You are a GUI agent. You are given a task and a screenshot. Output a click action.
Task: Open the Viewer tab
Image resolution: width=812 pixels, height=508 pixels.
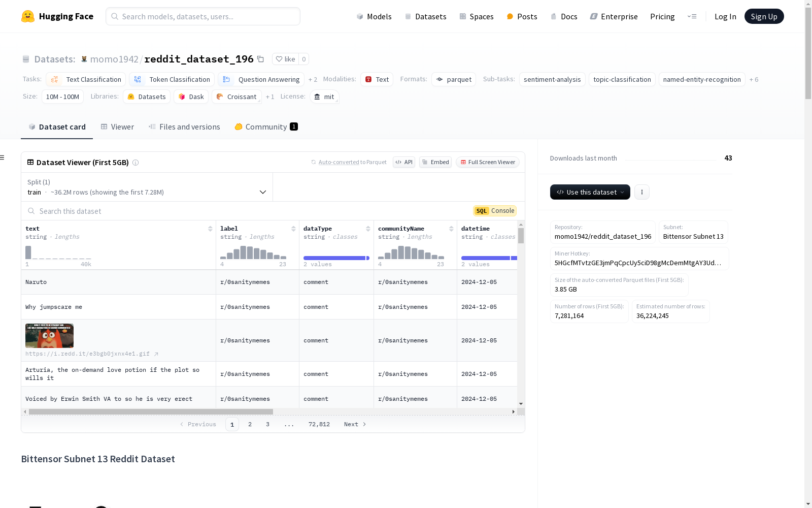pos(117,127)
